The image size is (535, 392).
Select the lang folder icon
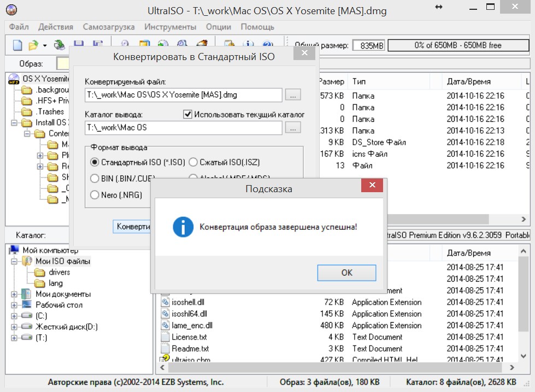pyautogui.click(x=40, y=283)
